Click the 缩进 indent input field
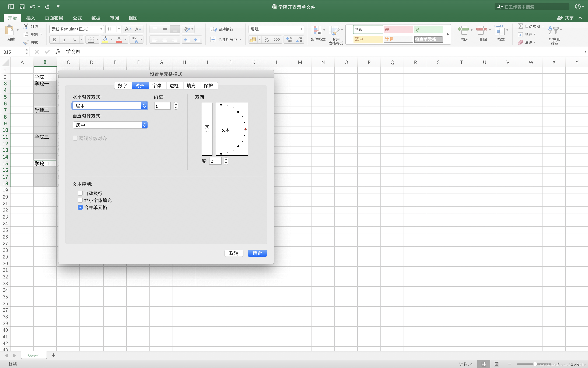 coord(163,106)
